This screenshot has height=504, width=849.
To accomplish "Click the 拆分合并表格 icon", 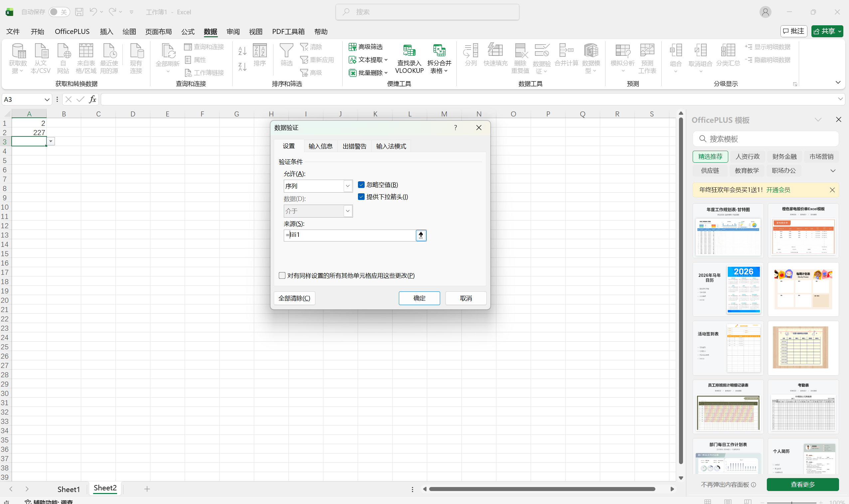I will pos(439,51).
